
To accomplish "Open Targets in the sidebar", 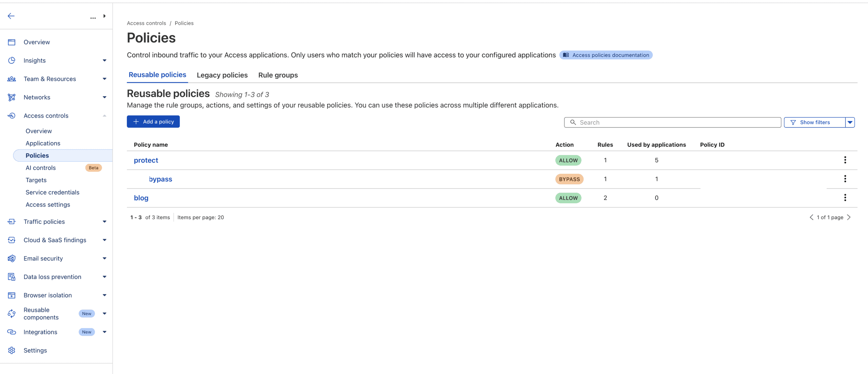I will (x=36, y=180).
